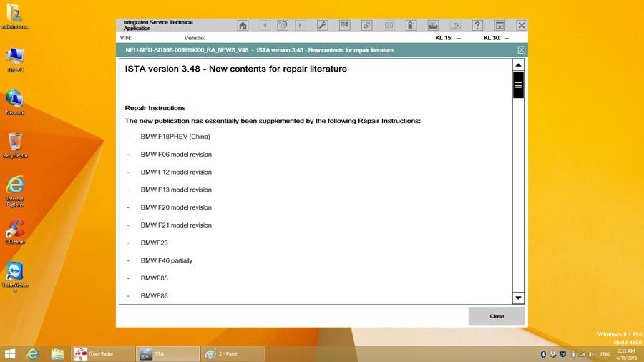Click the Vehicle label field
This screenshot has width=644, height=362.
[x=195, y=38]
